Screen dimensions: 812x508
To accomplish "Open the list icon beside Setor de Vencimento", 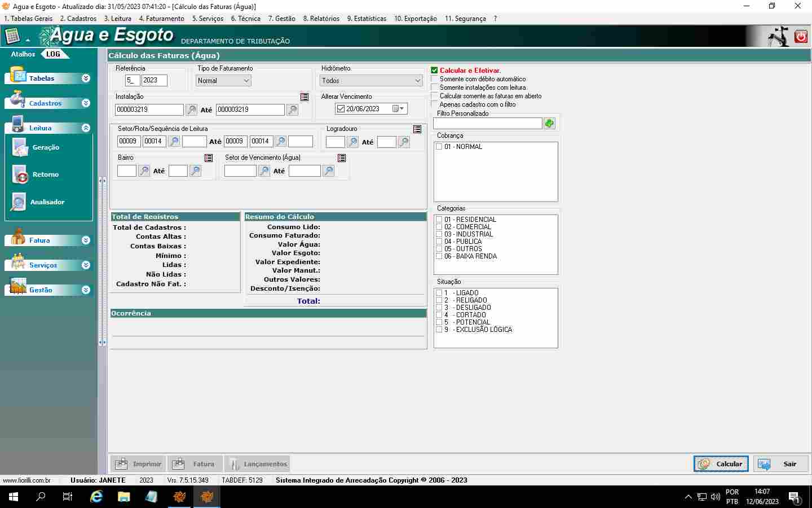I will point(342,158).
